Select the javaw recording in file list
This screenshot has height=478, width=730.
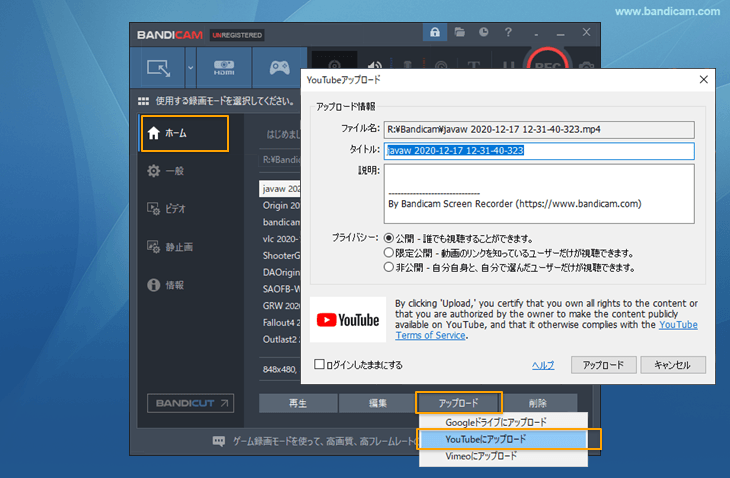(x=281, y=189)
